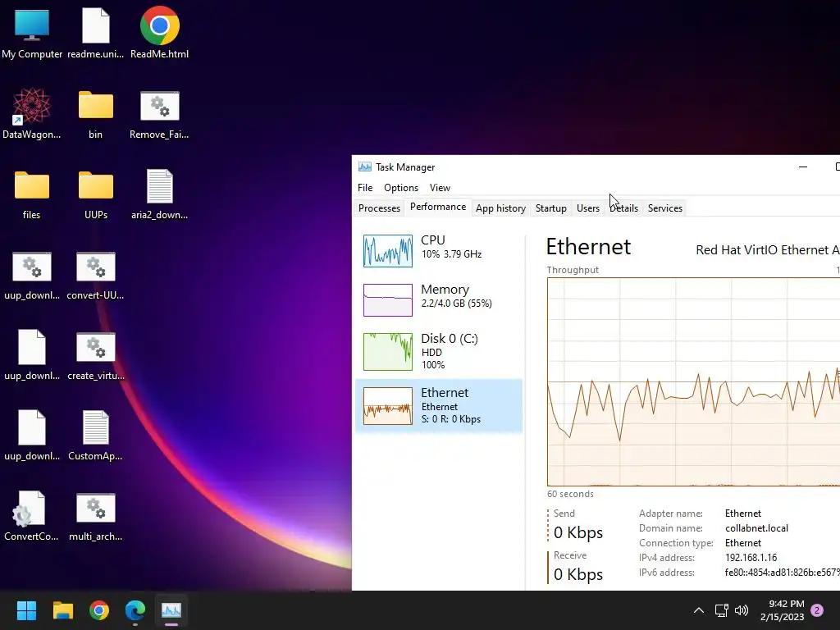Open My Computer desktop icon
840x630 pixels.
(32, 34)
